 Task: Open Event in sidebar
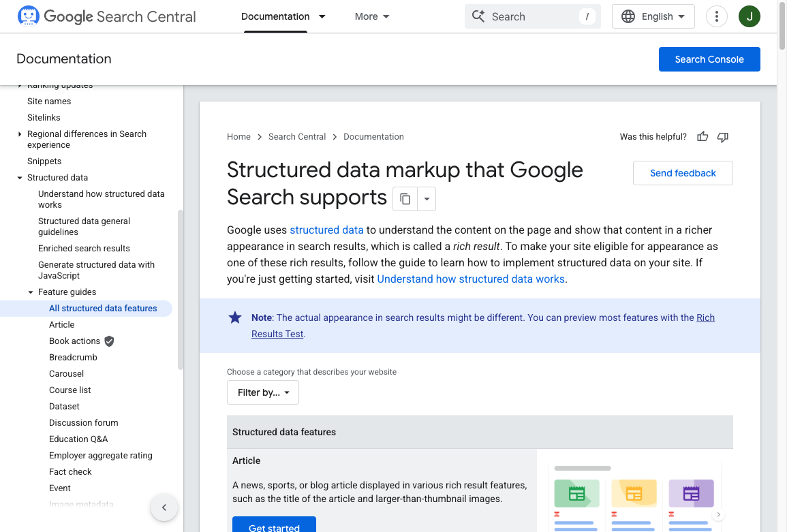coord(60,488)
